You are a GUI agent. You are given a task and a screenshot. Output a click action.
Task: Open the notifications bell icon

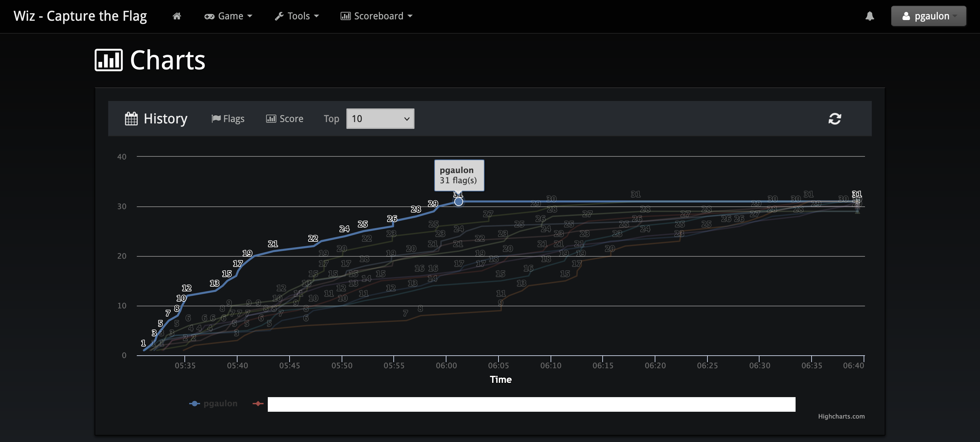[870, 16]
